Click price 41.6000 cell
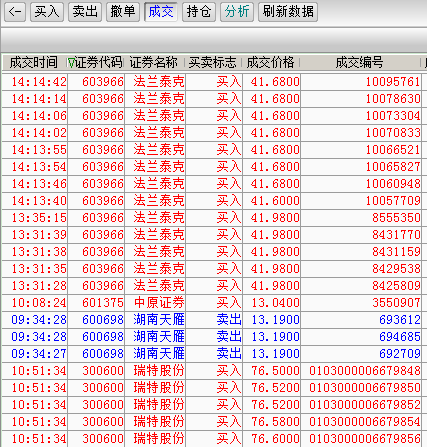This screenshot has width=427, height=447. (x=275, y=201)
